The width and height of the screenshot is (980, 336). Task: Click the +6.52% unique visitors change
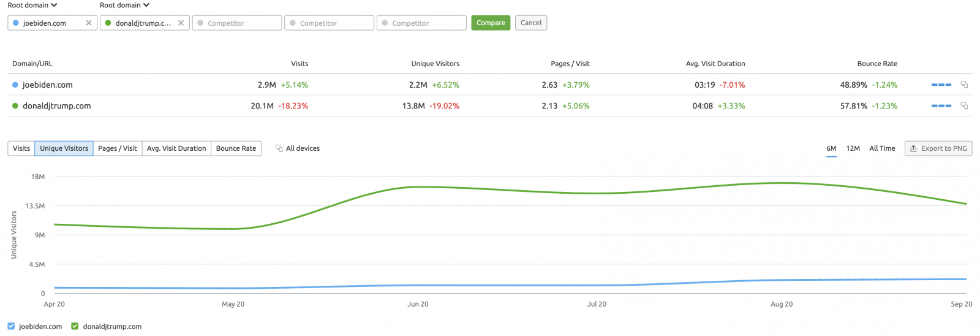446,85
